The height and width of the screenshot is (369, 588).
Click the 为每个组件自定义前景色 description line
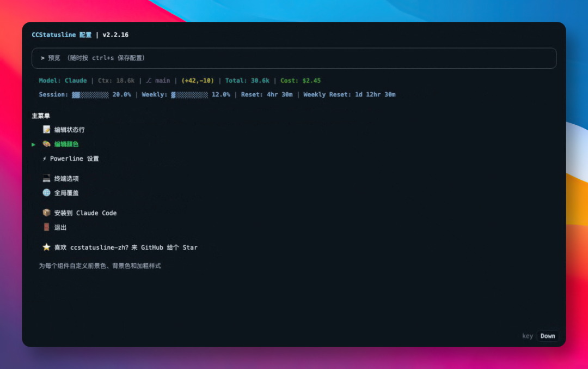100,265
